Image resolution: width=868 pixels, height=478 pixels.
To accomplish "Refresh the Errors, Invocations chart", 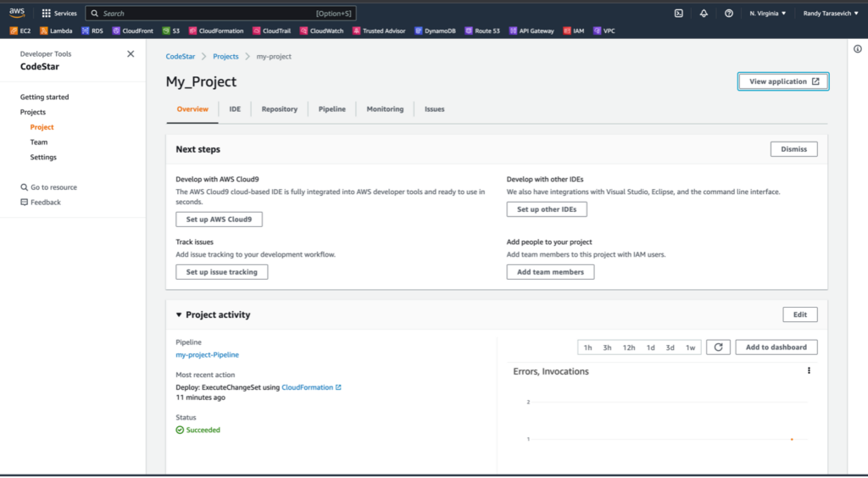I will tap(718, 347).
